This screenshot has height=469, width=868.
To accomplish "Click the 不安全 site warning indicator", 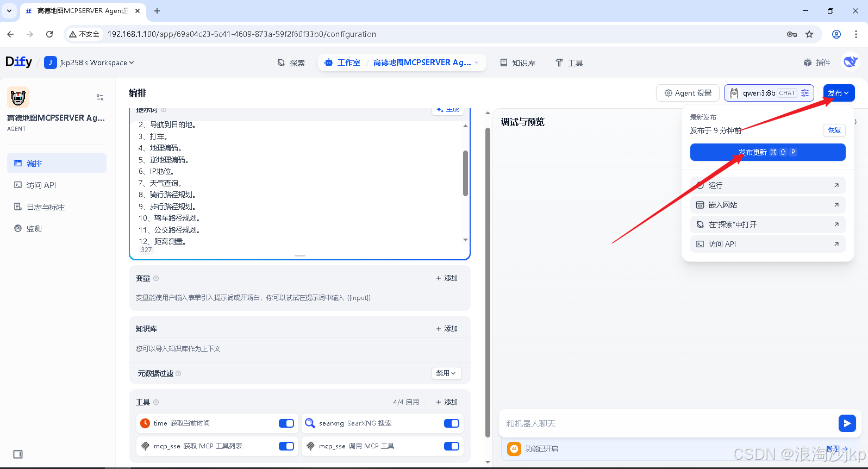I will tap(84, 34).
